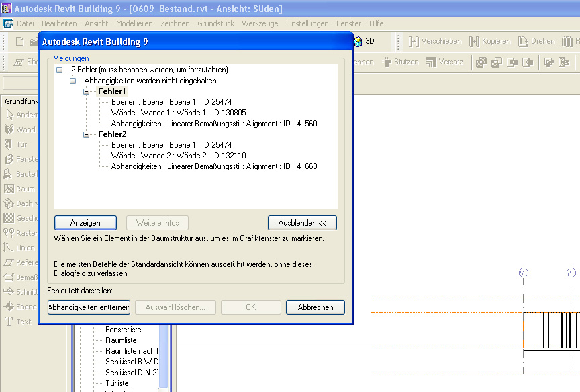This screenshot has width=580, height=392.
Task: Collapse 'Abhängigkeiten werden nicht eingehalten' node
Action: coord(73,81)
